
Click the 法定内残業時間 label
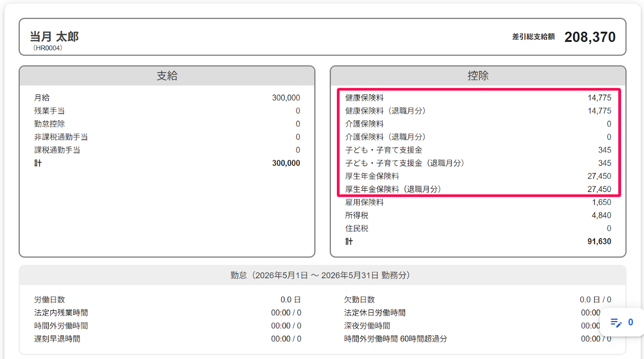pos(61,313)
